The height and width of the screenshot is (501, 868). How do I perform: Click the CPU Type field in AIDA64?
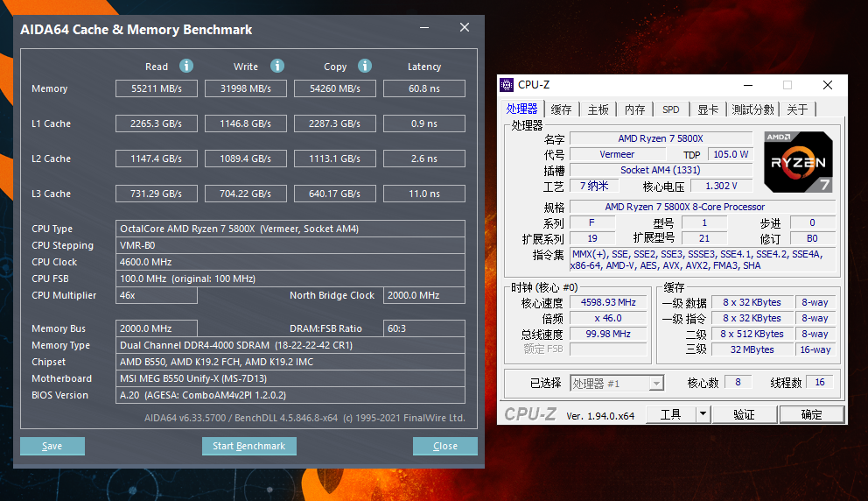(x=290, y=229)
